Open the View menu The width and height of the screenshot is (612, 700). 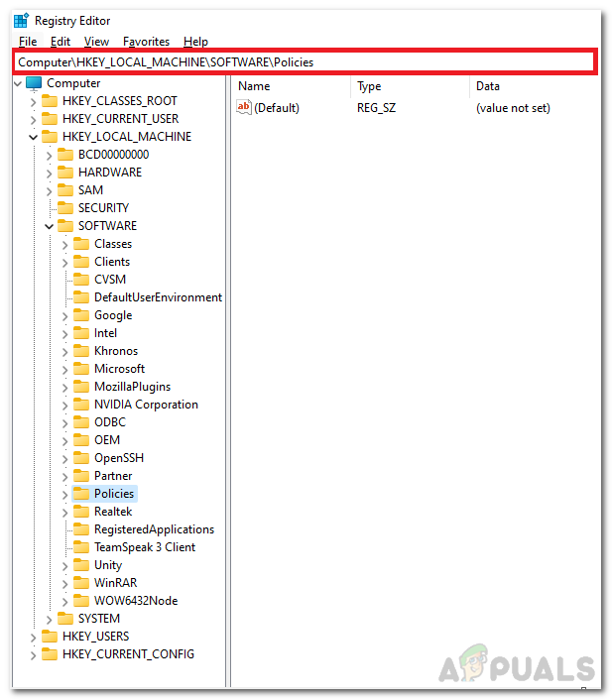pos(96,42)
